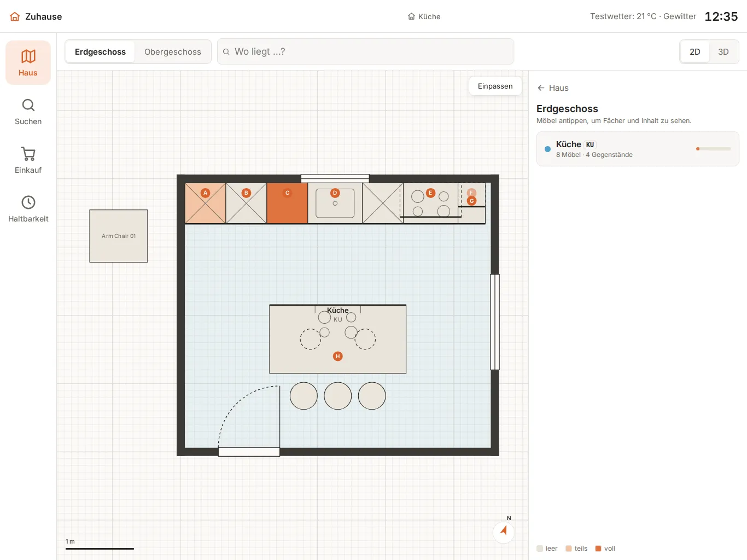
Task: Focus the 'Wo liegt ...?' search field
Action: click(365, 51)
